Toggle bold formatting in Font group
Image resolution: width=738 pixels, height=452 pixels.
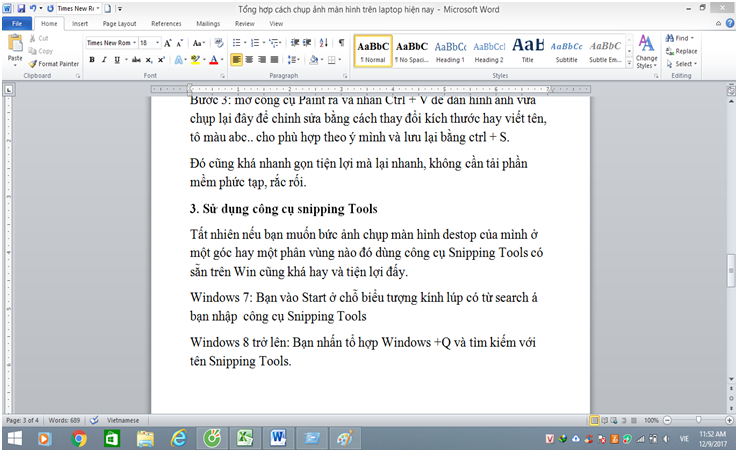(x=91, y=60)
